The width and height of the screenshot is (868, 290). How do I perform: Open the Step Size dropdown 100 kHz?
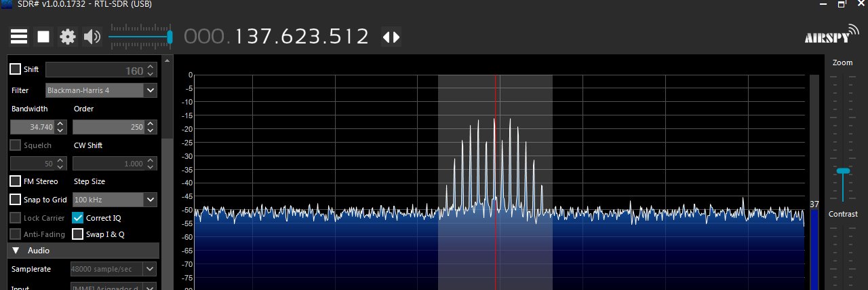point(115,200)
